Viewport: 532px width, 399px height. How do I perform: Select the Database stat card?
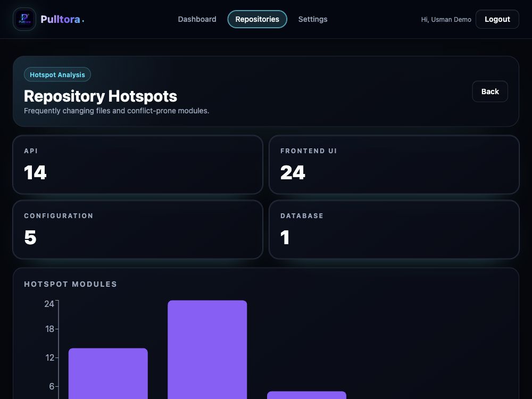(394, 229)
